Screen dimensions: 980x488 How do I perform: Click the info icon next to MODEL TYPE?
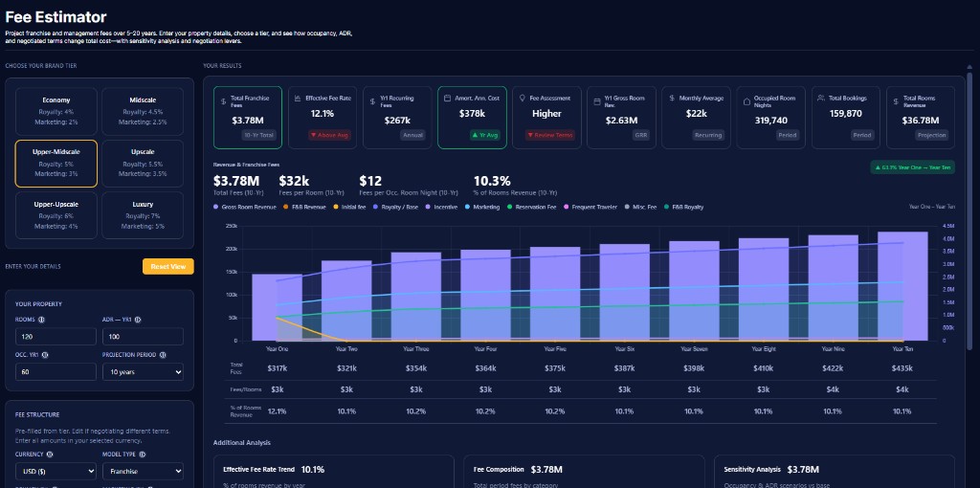click(x=142, y=455)
